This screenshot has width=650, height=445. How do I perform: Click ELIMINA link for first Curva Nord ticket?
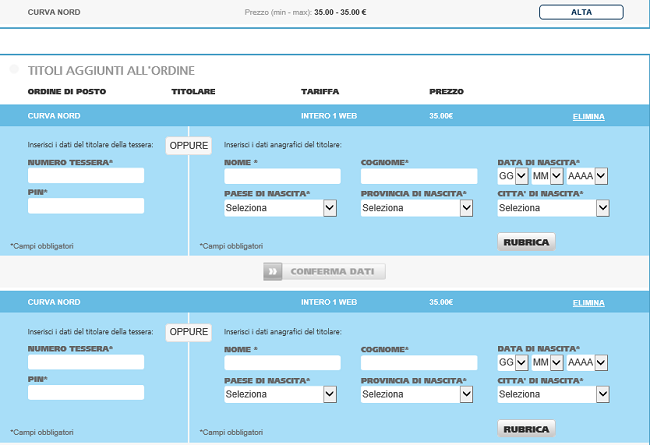589,117
